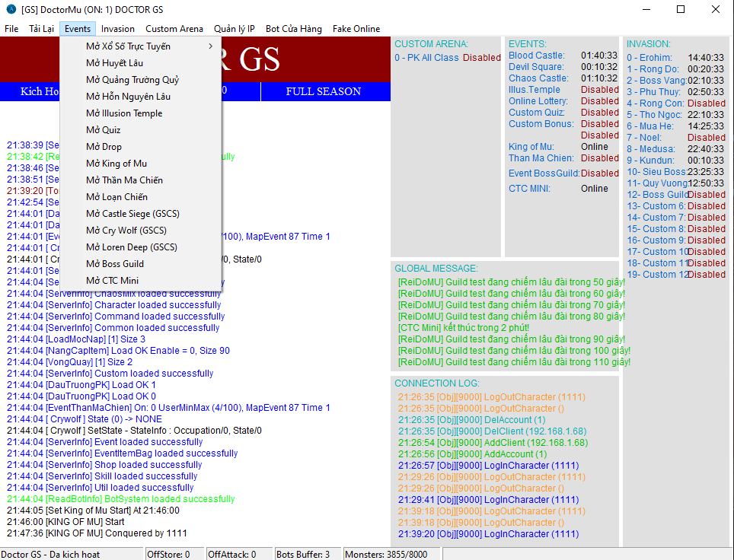
Task: Click the DoctorMu app icon in title bar
Action: point(11,10)
